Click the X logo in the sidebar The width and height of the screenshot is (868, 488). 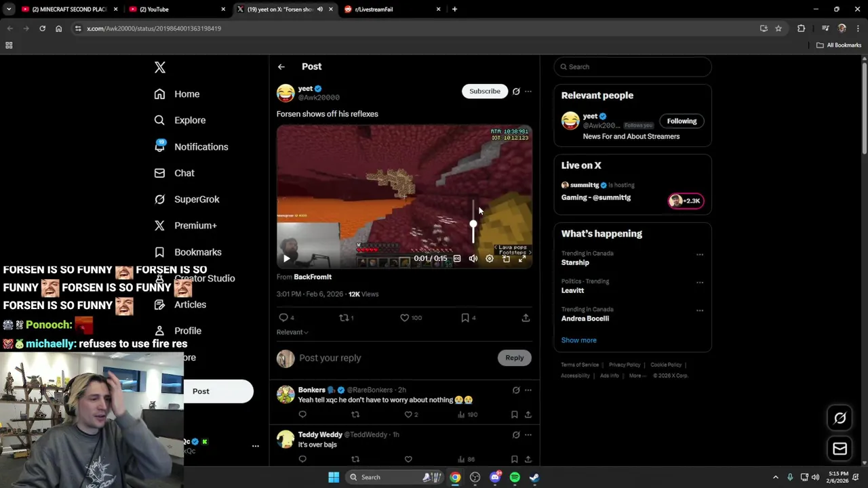coord(159,67)
